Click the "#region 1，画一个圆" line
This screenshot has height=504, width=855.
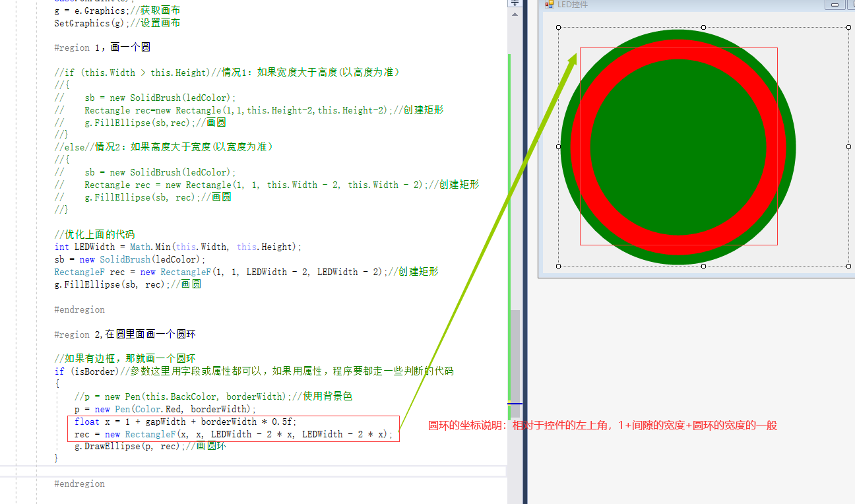point(104,47)
